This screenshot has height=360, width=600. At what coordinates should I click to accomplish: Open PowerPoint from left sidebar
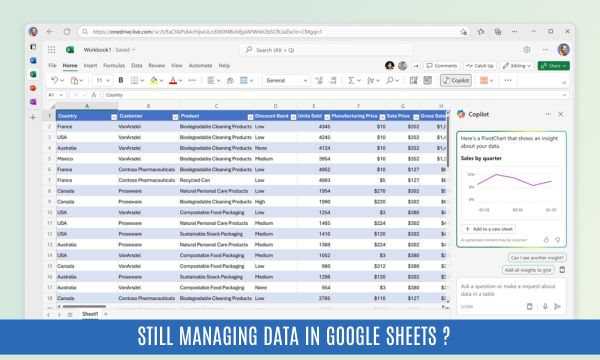tap(33, 88)
